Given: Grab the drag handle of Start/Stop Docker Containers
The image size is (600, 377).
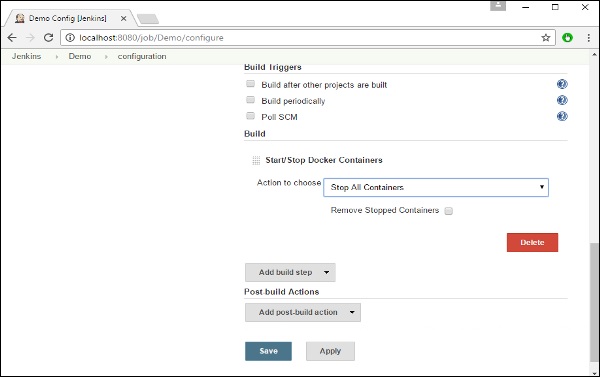Looking at the screenshot, I should click(256, 160).
